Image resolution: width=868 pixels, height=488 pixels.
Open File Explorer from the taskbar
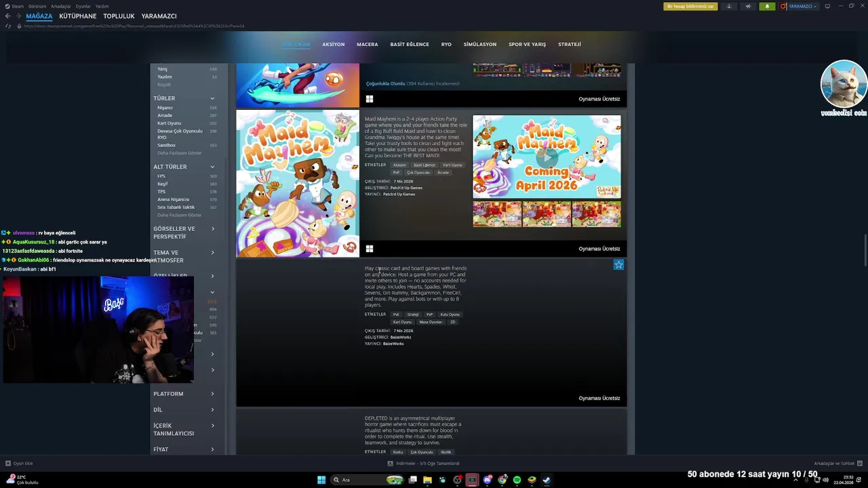(427, 480)
